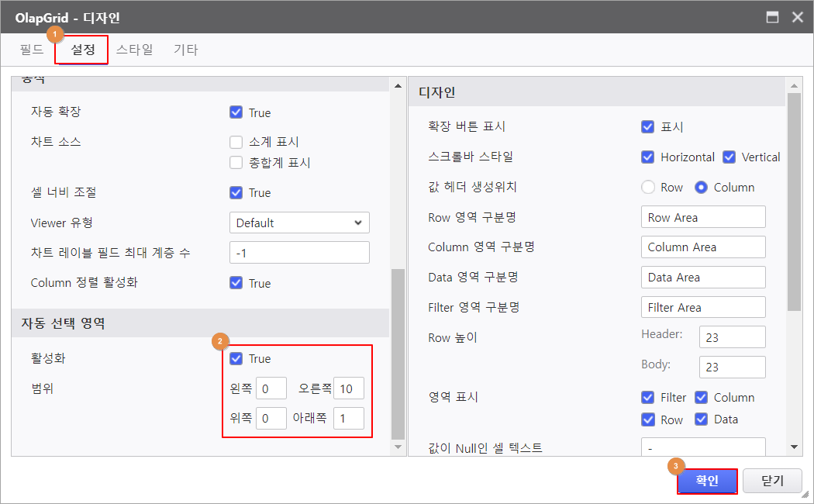
Task: Click the 닫기 button
Action: click(x=772, y=482)
